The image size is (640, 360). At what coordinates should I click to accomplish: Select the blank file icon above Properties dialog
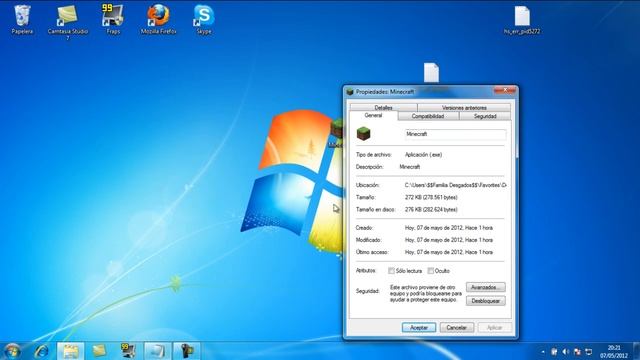pos(431,73)
